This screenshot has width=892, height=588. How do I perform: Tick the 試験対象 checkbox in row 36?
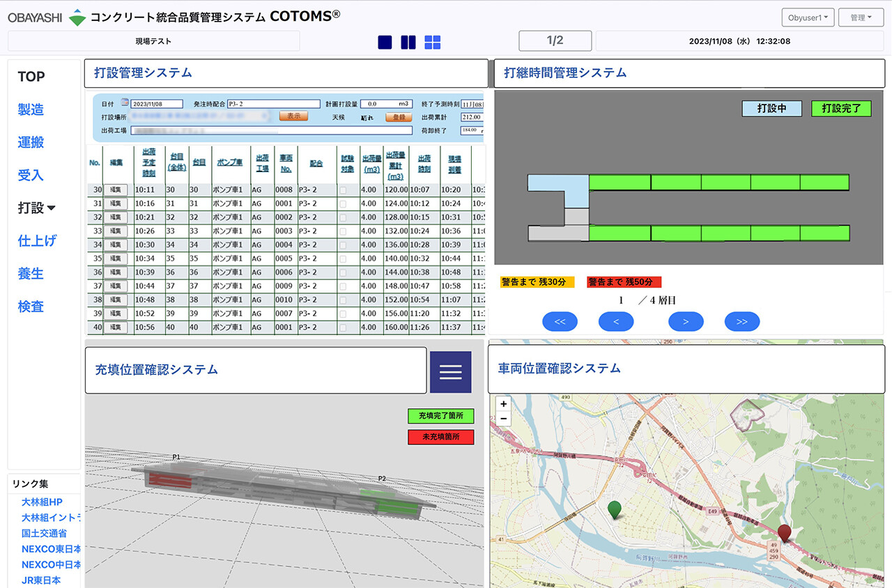342,272
